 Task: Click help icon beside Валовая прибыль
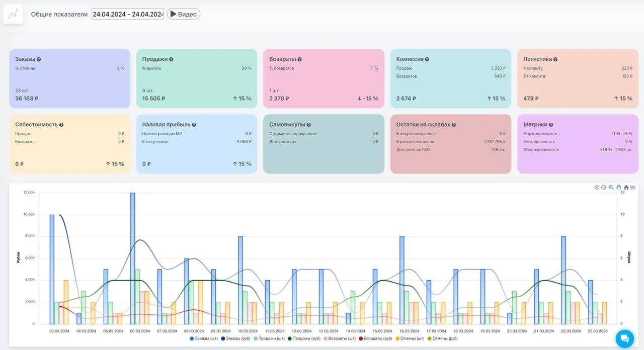(x=194, y=125)
